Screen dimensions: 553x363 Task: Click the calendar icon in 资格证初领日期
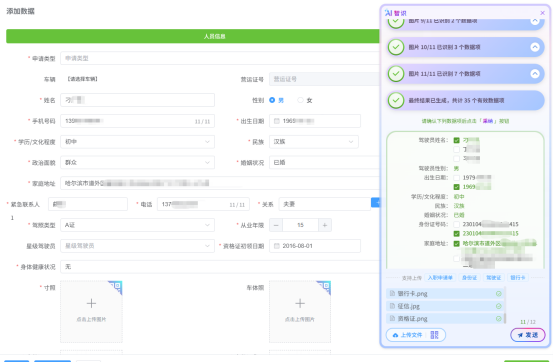(277, 246)
